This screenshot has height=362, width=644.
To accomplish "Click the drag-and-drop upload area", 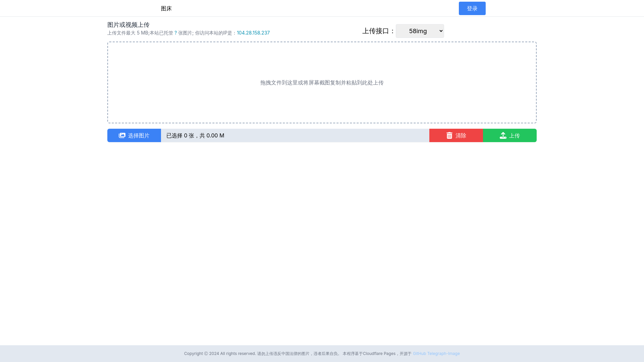I will tap(322, 82).
